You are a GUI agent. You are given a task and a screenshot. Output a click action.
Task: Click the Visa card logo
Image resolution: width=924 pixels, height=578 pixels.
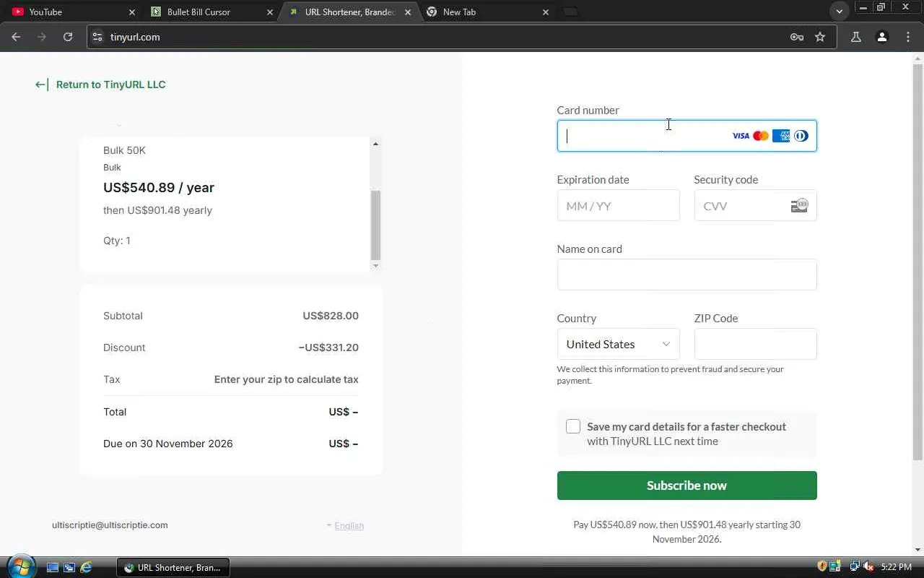pyautogui.click(x=741, y=136)
